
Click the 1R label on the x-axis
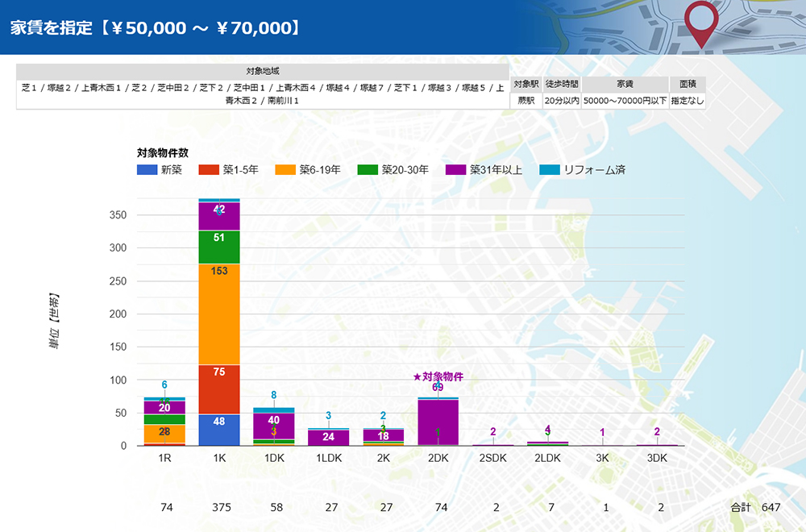click(x=164, y=458)
